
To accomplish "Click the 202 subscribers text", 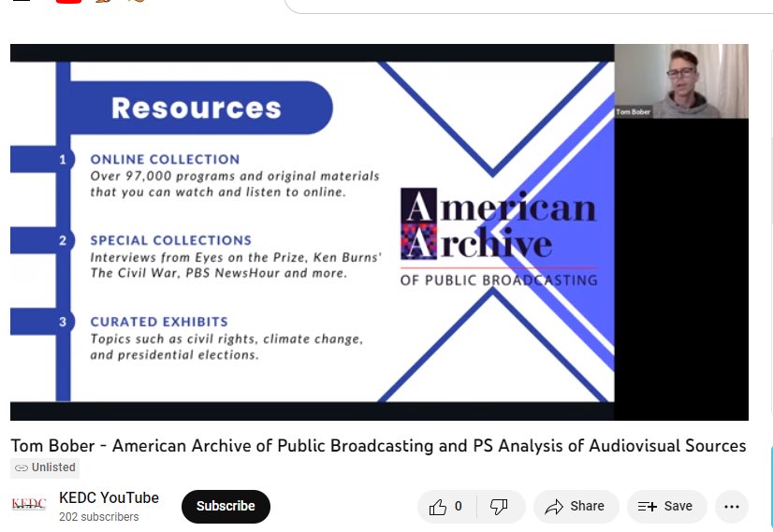I will pyautogui.click(x=98, y=517).
